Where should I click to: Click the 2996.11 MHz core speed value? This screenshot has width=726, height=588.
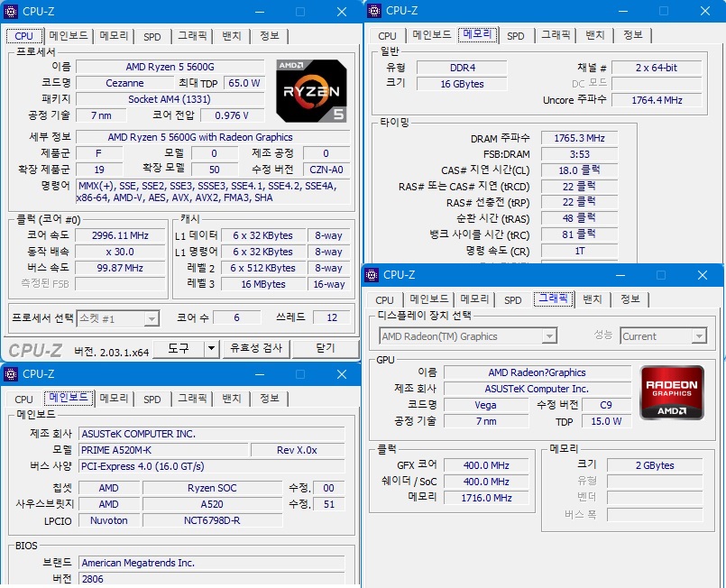pos(120,235)
